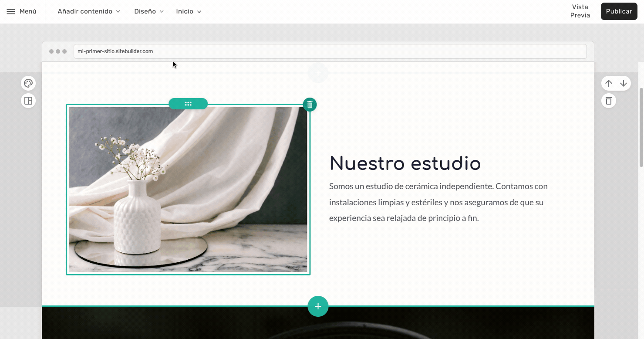Open the section layout icon
The height and width of the screenshot is (339, 644).
(28, 101)
